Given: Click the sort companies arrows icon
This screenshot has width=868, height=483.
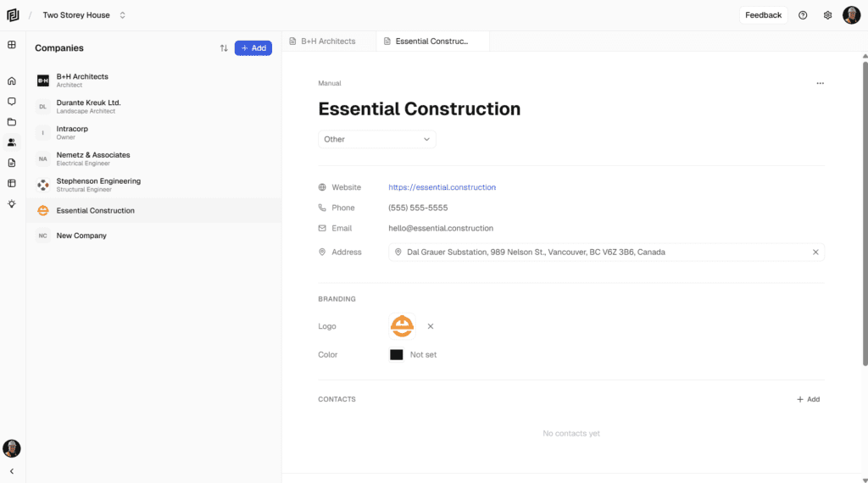Looking at the screenshot, I should coord(224,48).
